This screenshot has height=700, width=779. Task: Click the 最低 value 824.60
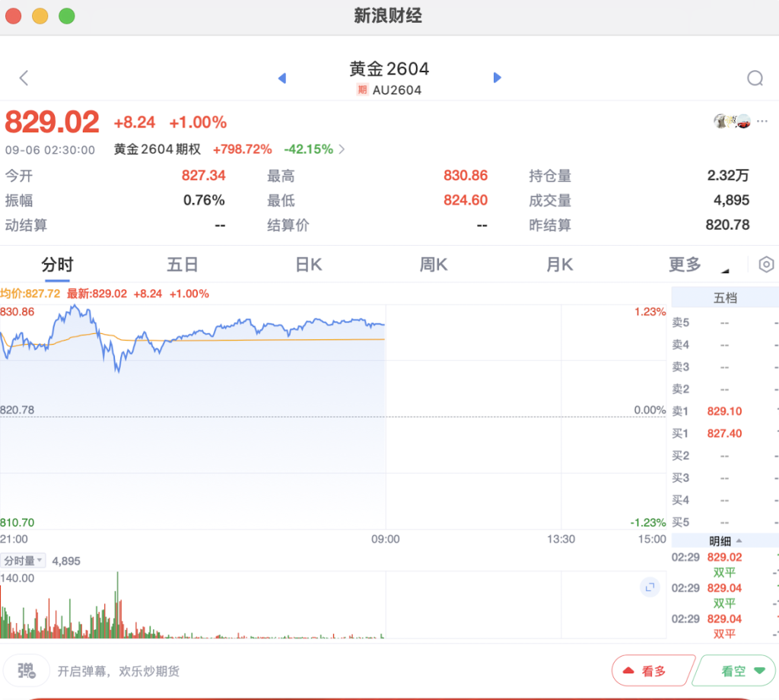[466, 200]
